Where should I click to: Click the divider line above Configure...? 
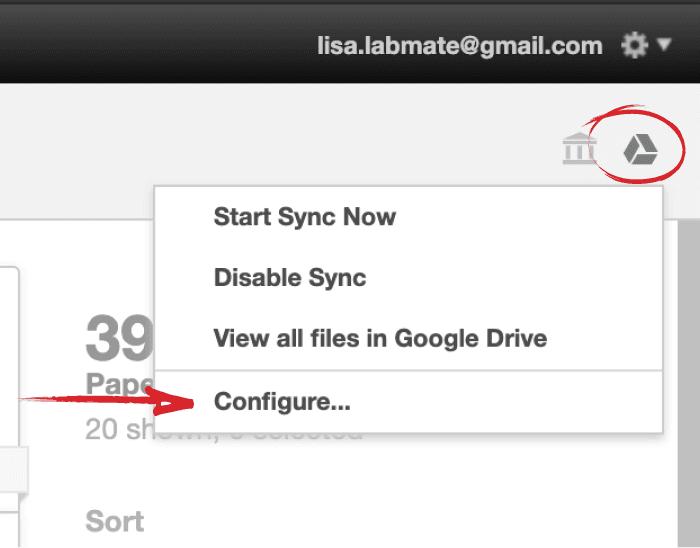click(x=408, y=370)
